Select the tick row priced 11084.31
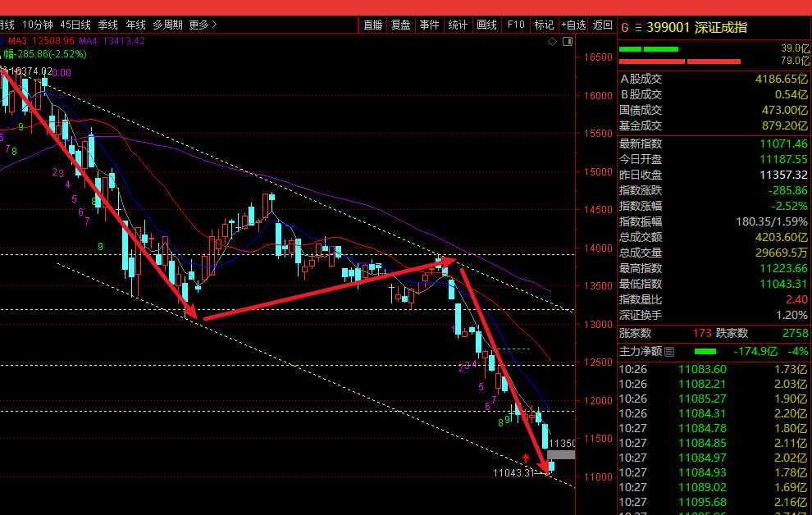812x515 pixels. pyautogui.click(x=714, y=413)
